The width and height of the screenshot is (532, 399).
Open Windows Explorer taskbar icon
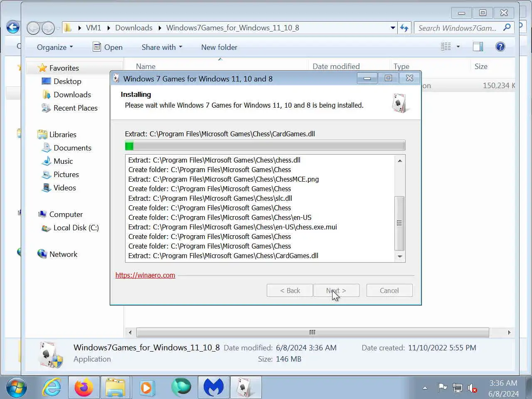[115, 388]
